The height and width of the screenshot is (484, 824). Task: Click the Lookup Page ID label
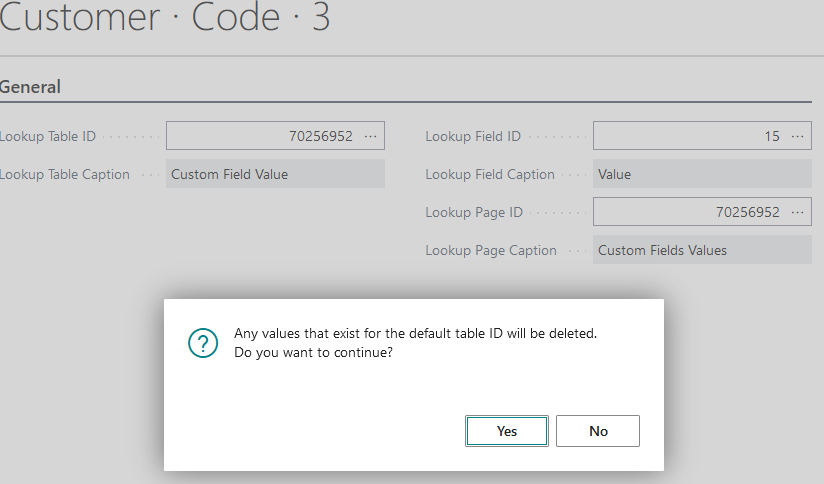pos(473,212)
